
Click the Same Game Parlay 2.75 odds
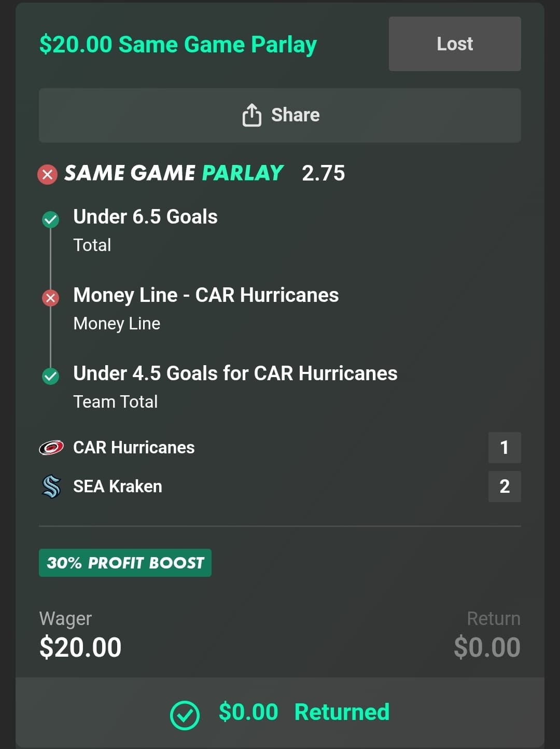pyautogui.click(x=323, y=173)
